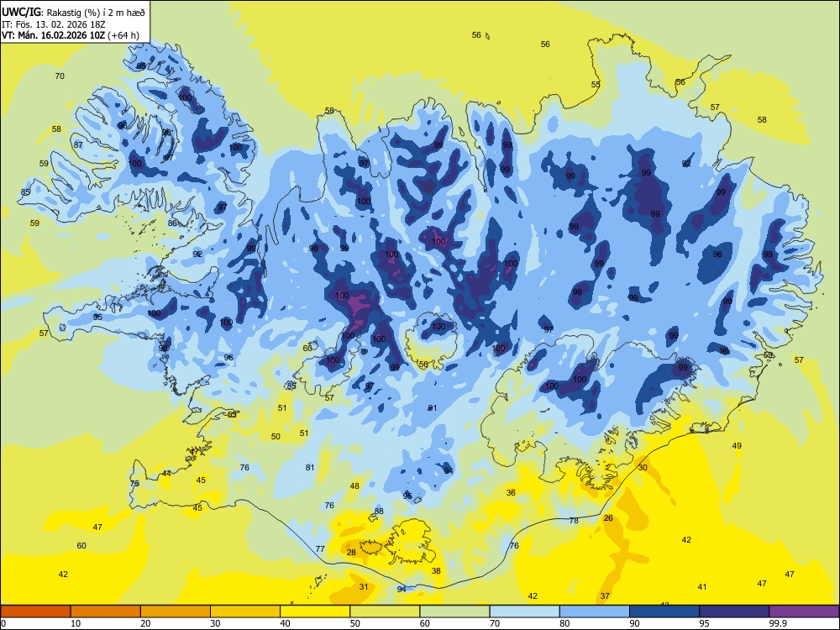The width and height of the screenshot is (840, 630).
Task: Click the map humidity value '37'
Action: (605, 596)
